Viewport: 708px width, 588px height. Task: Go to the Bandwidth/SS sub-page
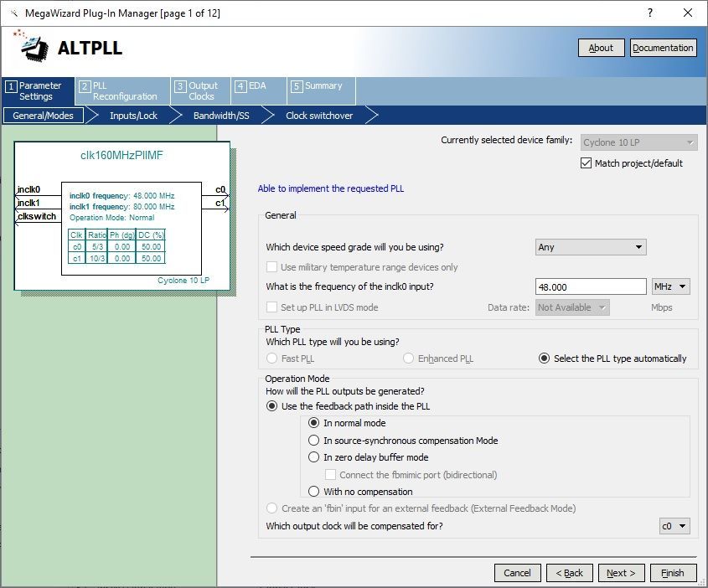[221, 116]
